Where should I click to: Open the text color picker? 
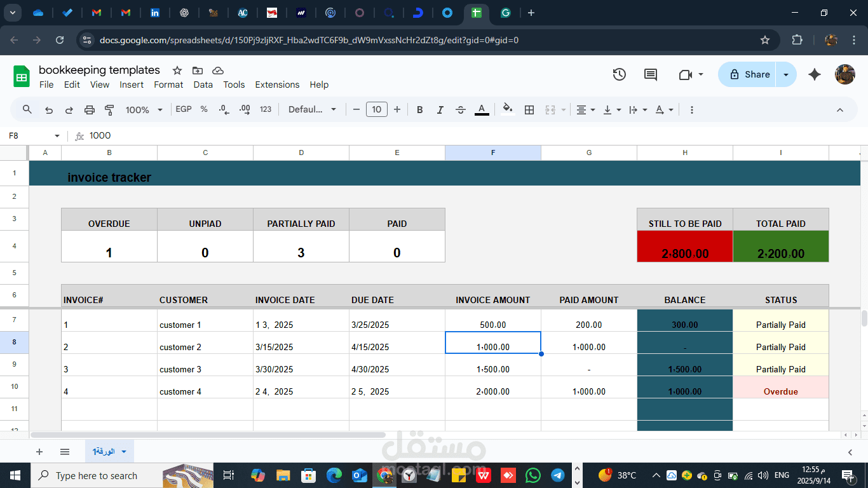tap(482, 110)
